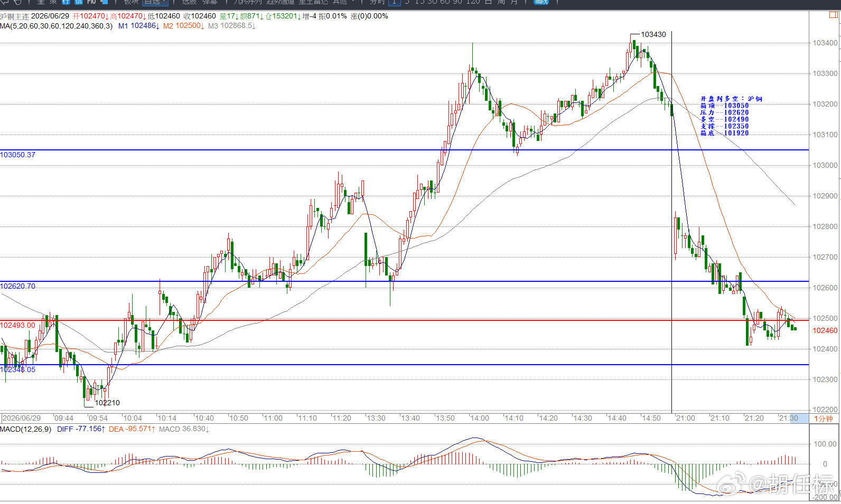Switch to the 分时 chart view

[377, 2]
